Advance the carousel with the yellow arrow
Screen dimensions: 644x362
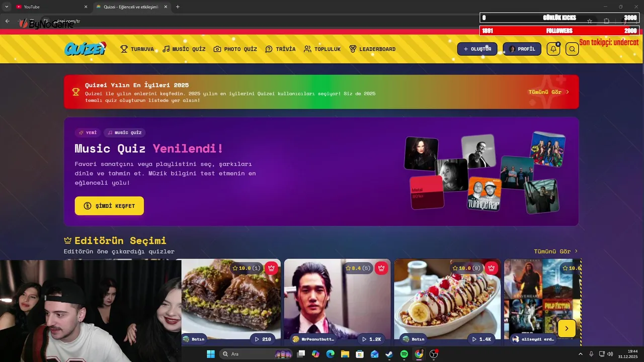(x=567, y=328)
